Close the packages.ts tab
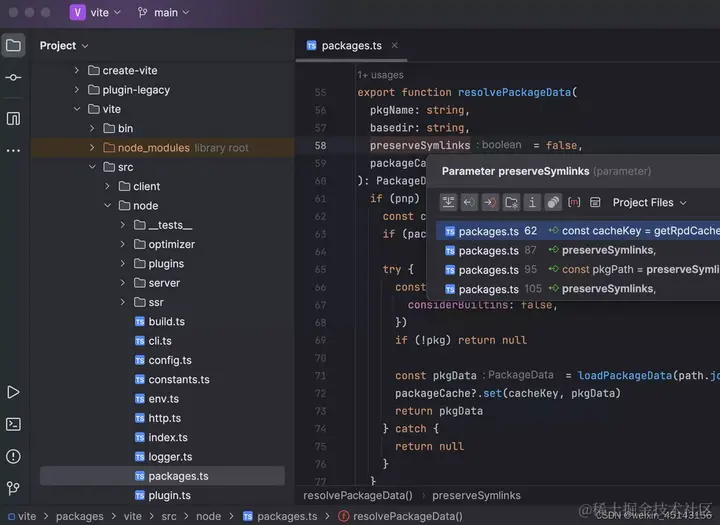Image resolution: width=720 pixels, height=525 pixels. [x=394, y=45]
